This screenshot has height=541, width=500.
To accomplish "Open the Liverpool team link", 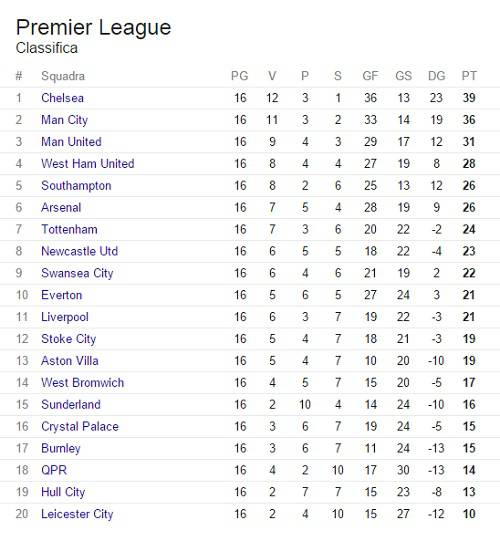I will tap(65, 317).
